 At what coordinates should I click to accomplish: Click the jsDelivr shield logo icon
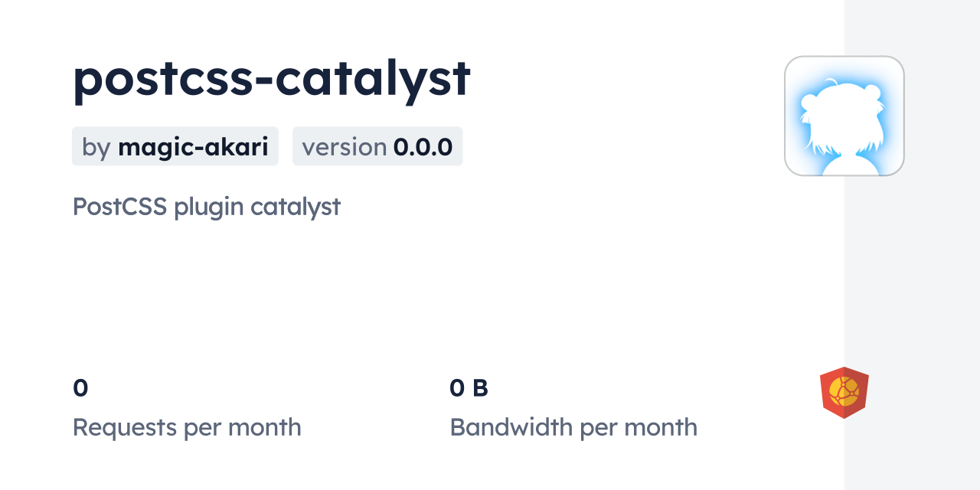[x=844, y=393]
